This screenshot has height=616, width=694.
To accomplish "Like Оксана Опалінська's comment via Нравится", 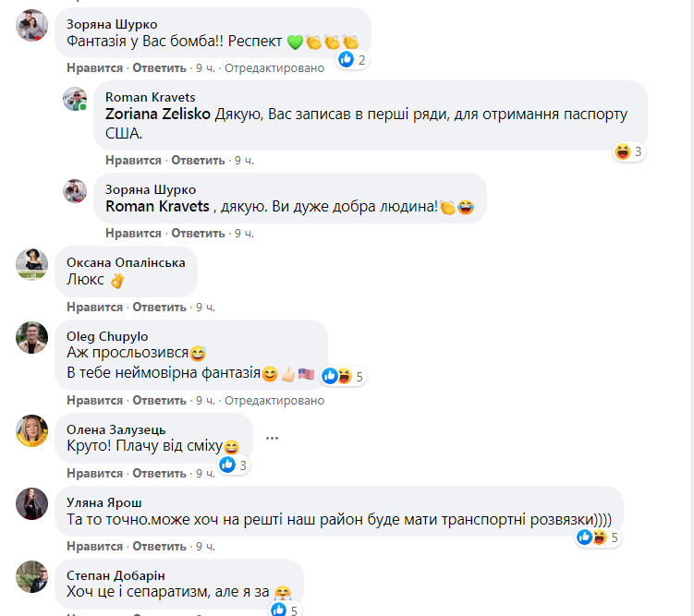I will (94, 307).
